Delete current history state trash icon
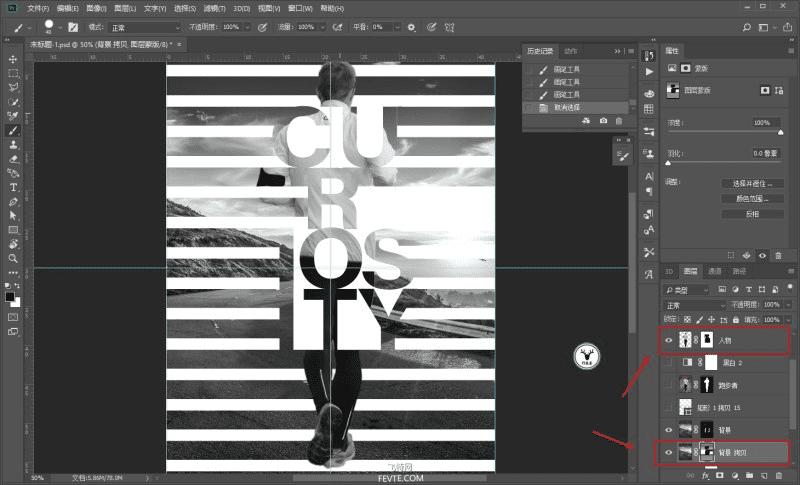The image size is (800, 485). click(619, 121)
